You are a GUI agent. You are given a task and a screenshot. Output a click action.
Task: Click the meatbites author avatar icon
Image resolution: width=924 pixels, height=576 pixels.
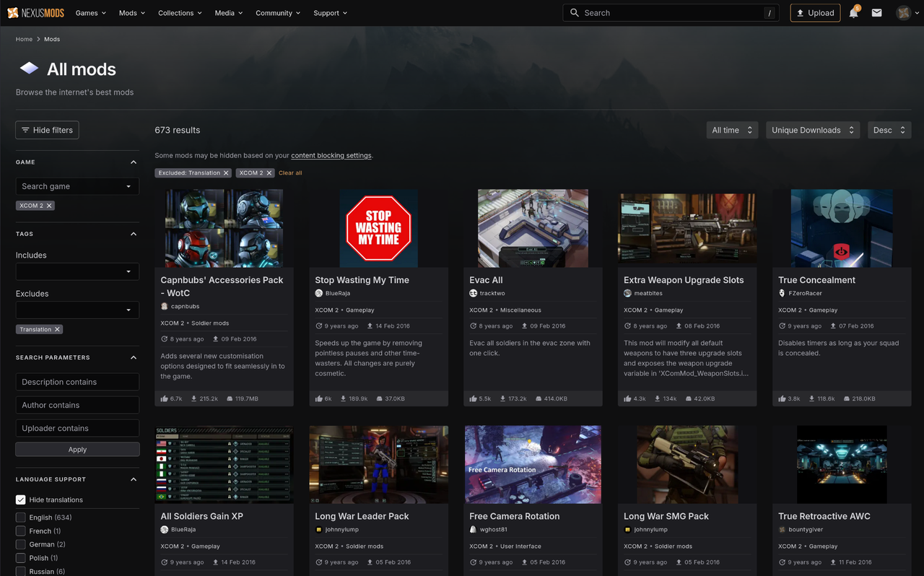click(628, 293)
